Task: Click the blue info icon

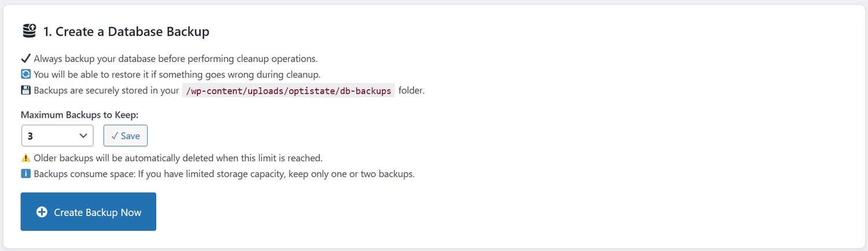Action: click(x=25, y=174)
